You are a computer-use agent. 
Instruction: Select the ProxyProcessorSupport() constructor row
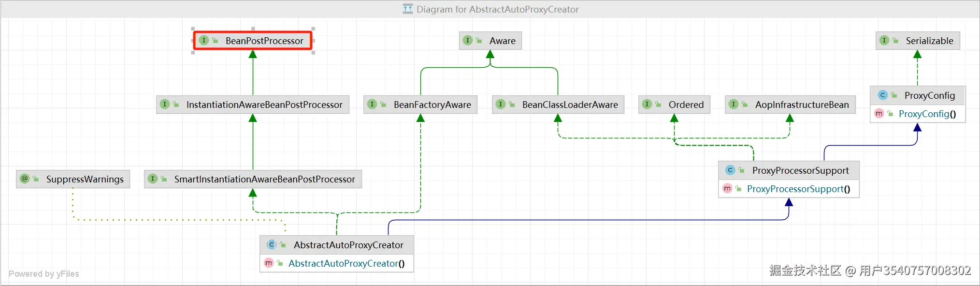click(x=789, y=189)
